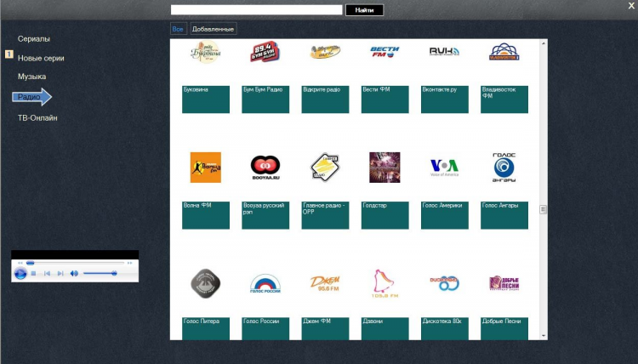Image resolution: width=638 pixels, height=364 pixels.
Task: Click the Бум Бум Радио label tile
Action: [x=265, y=100]
